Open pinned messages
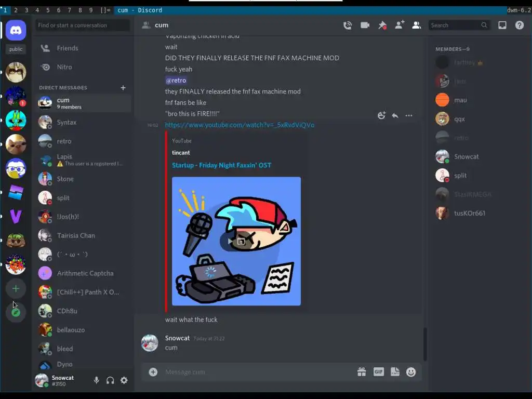This screenshot has width=532, height=399. 382,25
